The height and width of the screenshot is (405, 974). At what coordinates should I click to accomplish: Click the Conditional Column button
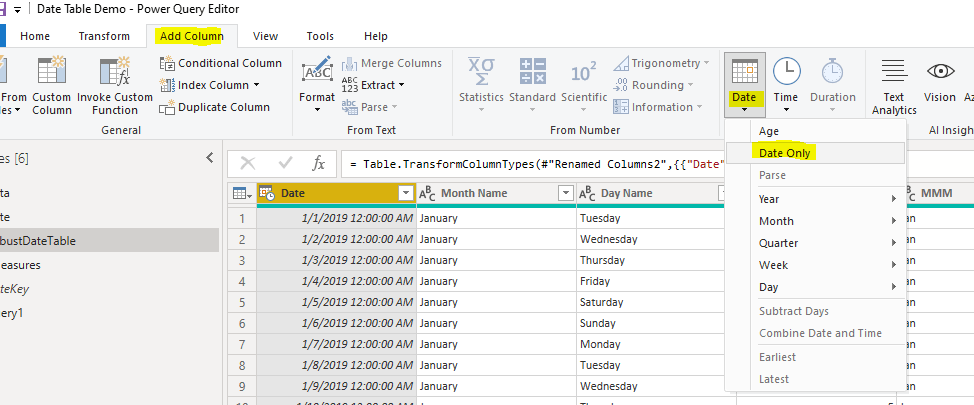click(221, 63)
